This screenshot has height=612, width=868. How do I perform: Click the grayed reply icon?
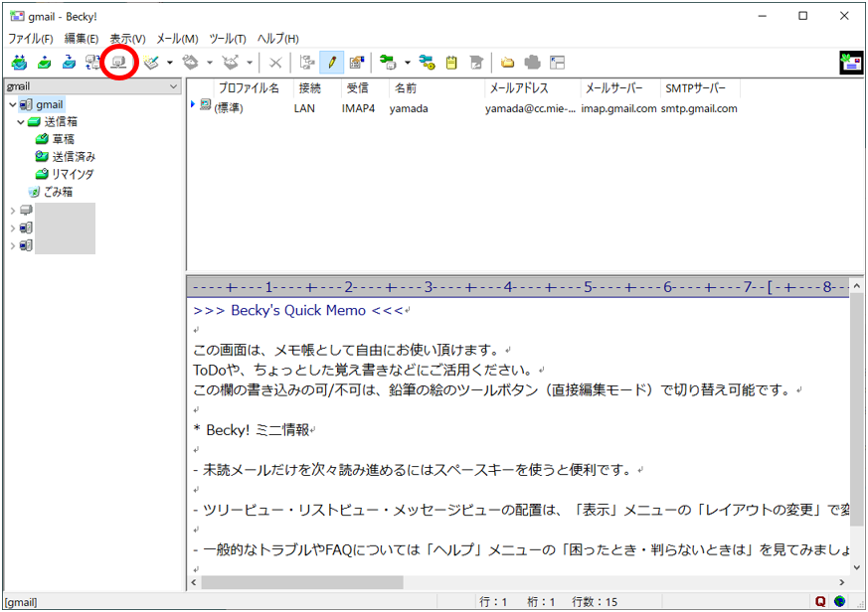191,63
